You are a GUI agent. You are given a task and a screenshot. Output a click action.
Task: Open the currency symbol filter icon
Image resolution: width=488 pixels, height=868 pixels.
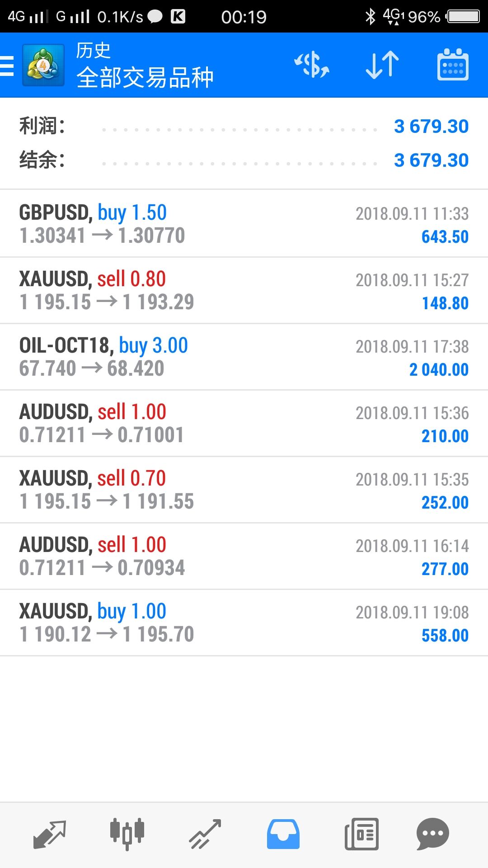[x=312, y=65]
